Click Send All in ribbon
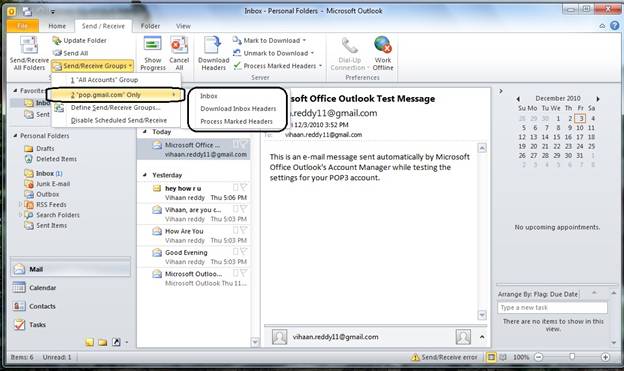The height and width of the screenshot is (371, 624). (x=70, y=53)
